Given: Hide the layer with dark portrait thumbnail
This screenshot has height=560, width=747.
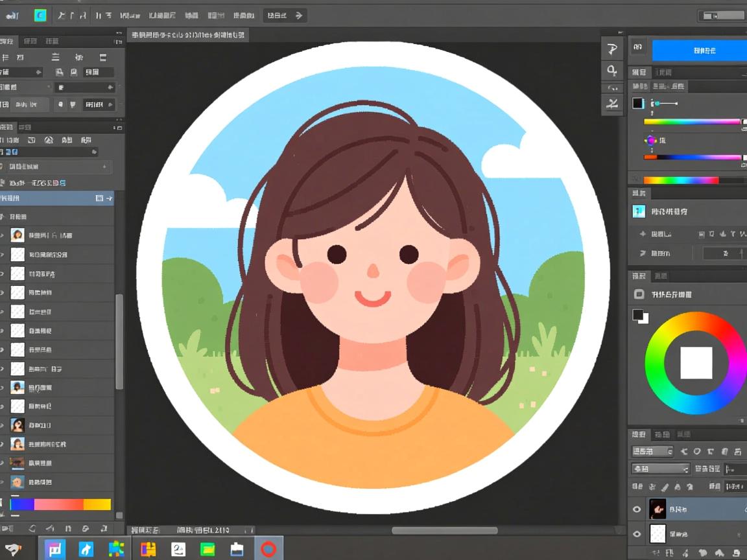Looking at the screenshot, I should point(636,509).
